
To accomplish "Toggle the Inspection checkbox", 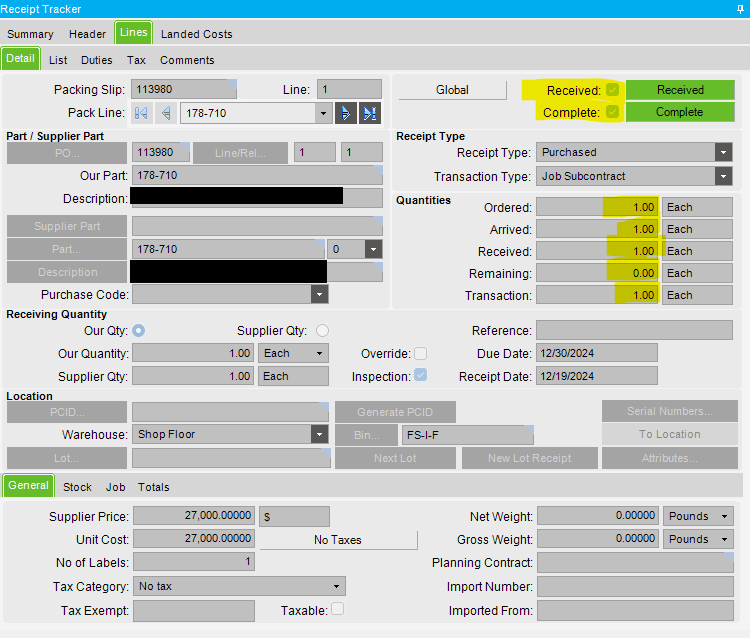I will tap(420, 375).
